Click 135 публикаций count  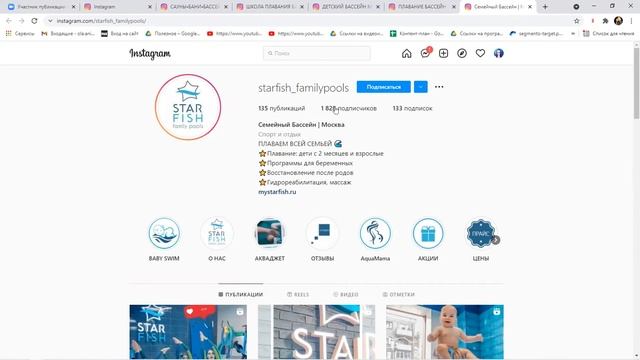281,108
